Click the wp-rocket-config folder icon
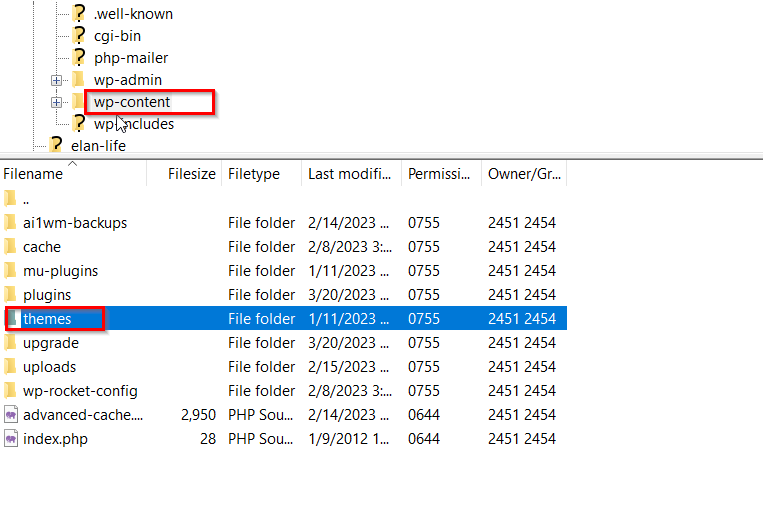763x524 pixels. coord(10,391)
